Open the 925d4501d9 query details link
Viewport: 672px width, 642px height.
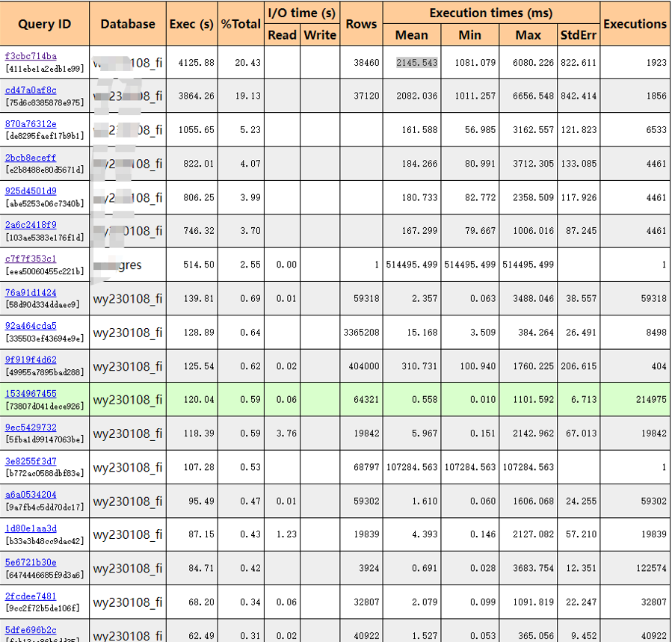coord(31,191)
